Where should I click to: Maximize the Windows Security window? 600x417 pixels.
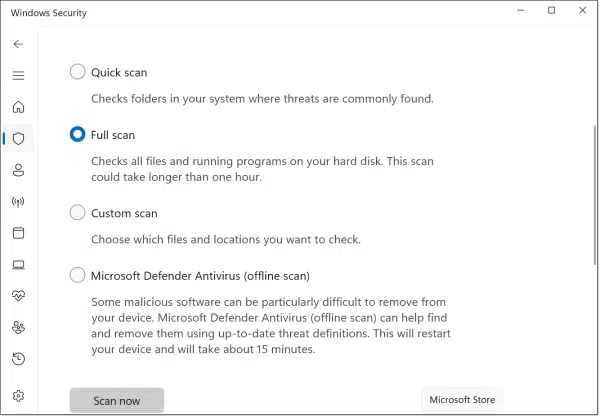click(x=551, y=10)
